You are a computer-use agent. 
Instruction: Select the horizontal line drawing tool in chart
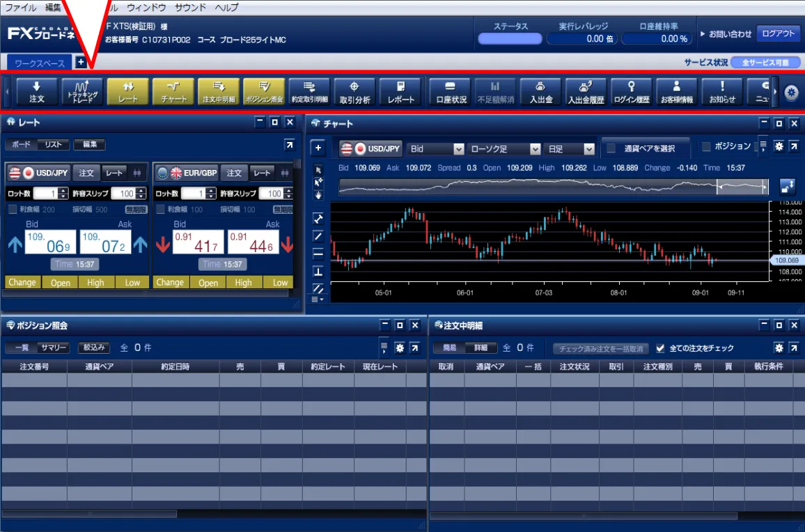(318, 253)
